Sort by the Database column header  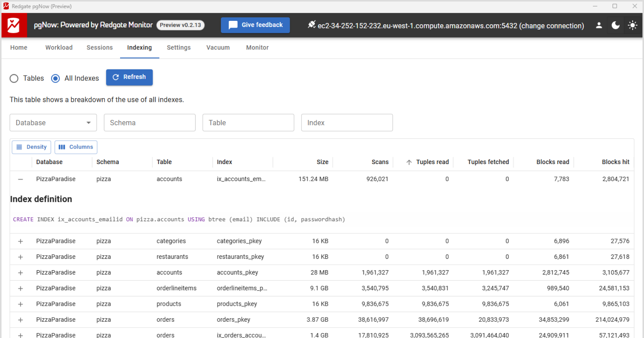pyautogui.click(x=49, y=162)
